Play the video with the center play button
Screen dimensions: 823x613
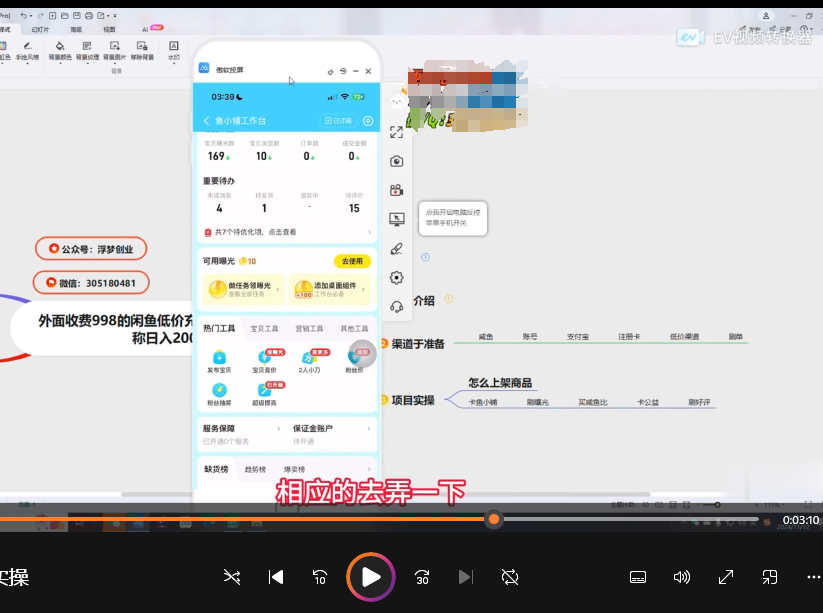(x=371, y=577)
